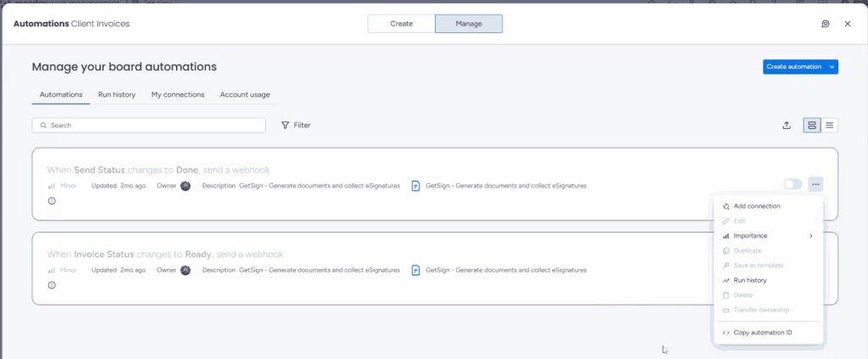Click GetSign document icon on Invoice Status card

(x=415, y=271)
